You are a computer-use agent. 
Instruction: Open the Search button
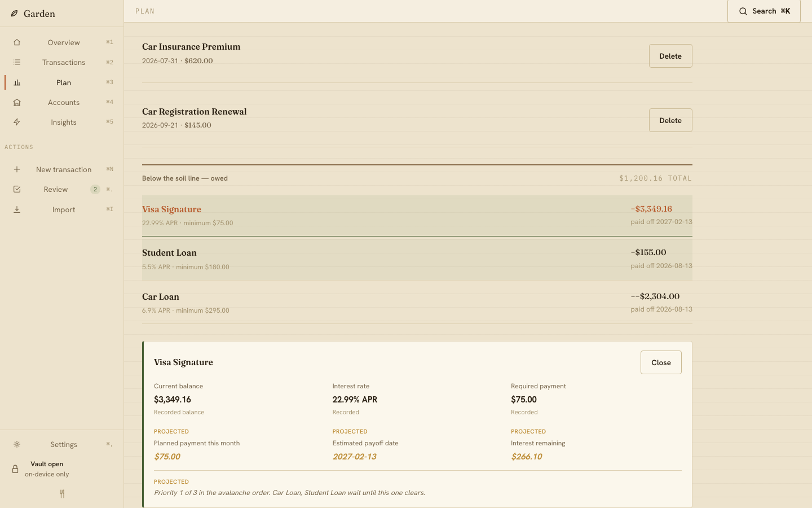point(764,11)
